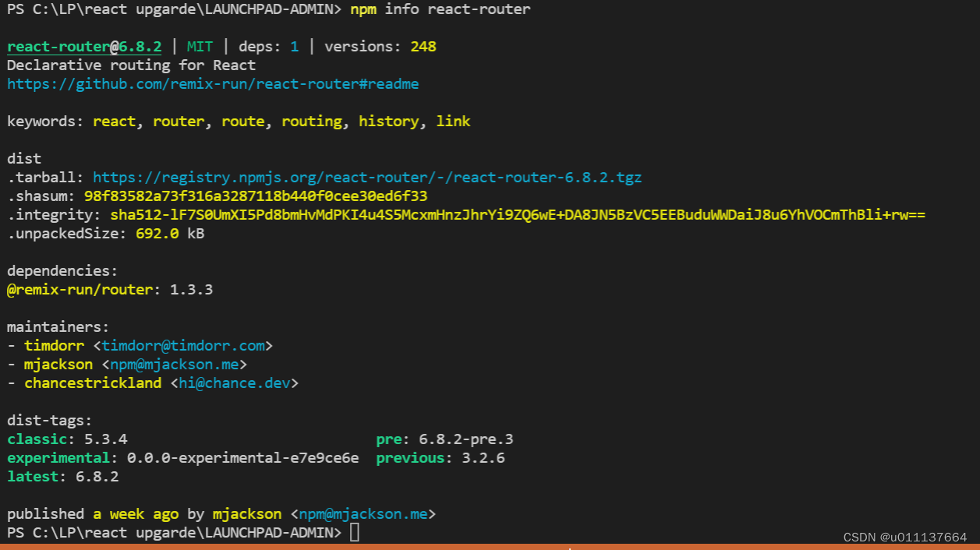Open the GitHub react-router readme URL

212,83
